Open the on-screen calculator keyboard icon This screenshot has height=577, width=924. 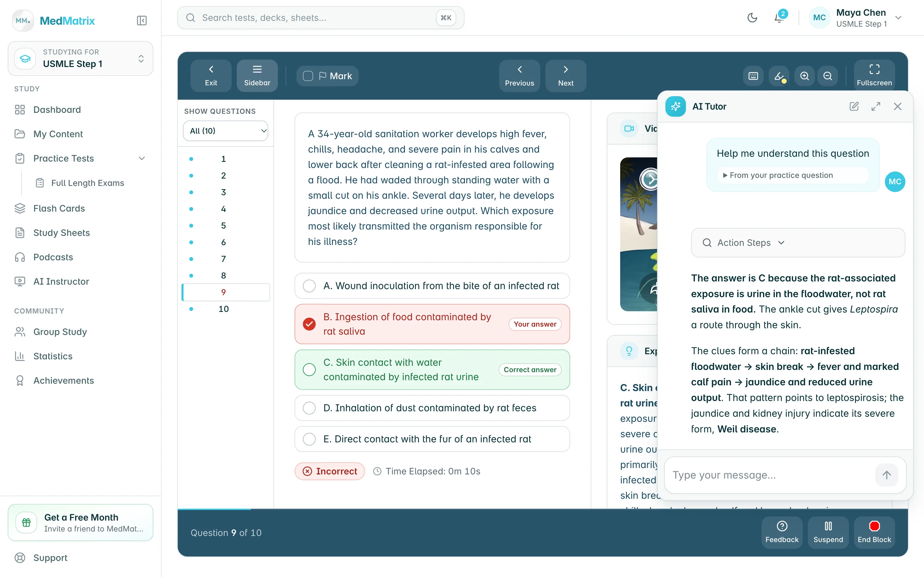point(753,76)
